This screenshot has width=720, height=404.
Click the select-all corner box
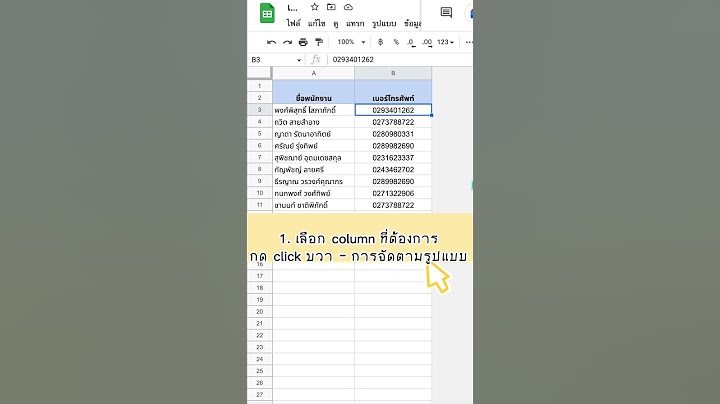[259, 73]
